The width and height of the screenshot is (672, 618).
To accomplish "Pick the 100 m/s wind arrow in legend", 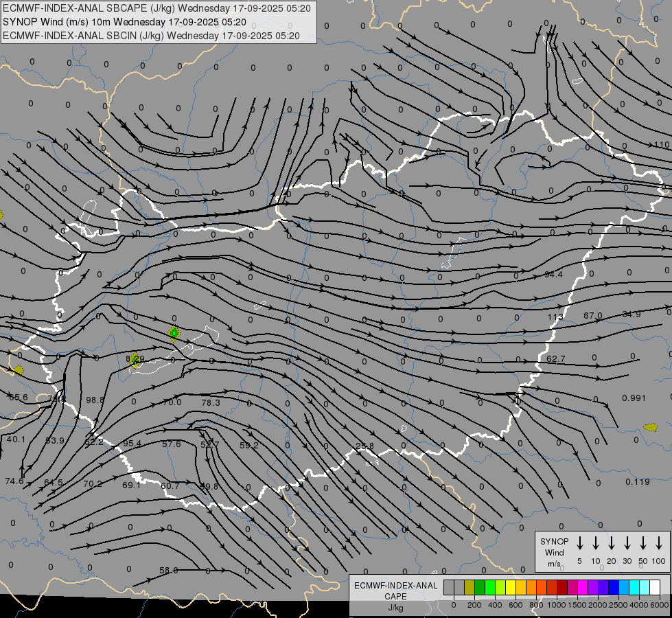I will (x=659, y=543).
